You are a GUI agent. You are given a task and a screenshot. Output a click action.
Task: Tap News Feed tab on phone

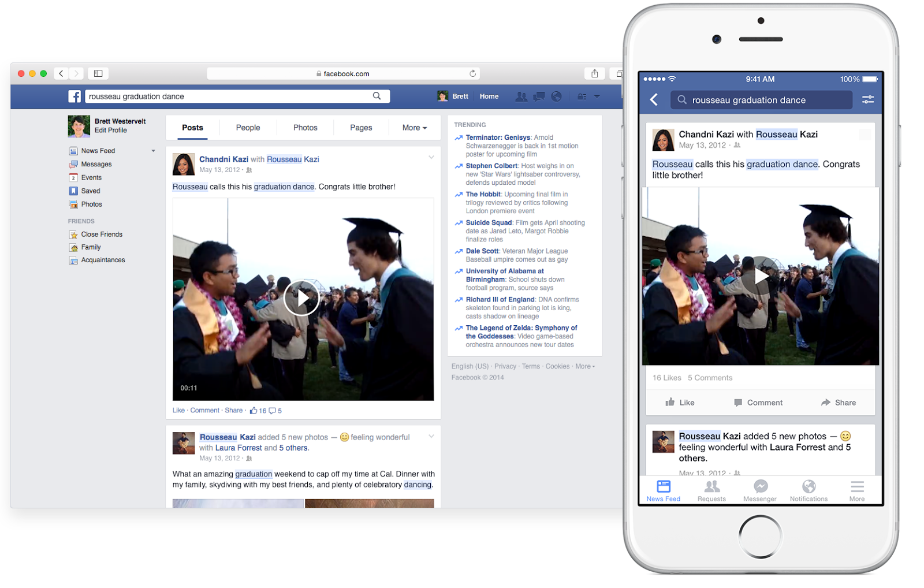(x=664, y=491)
